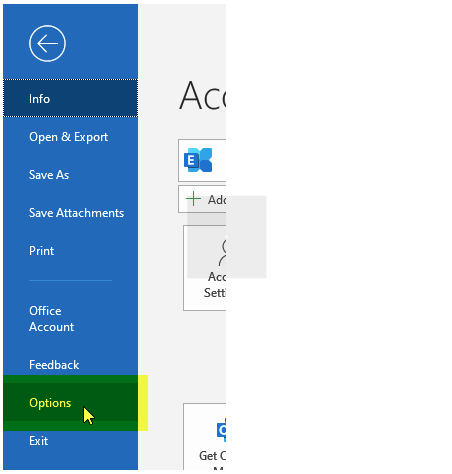Open the Feedback page

[x=70, y=365]
